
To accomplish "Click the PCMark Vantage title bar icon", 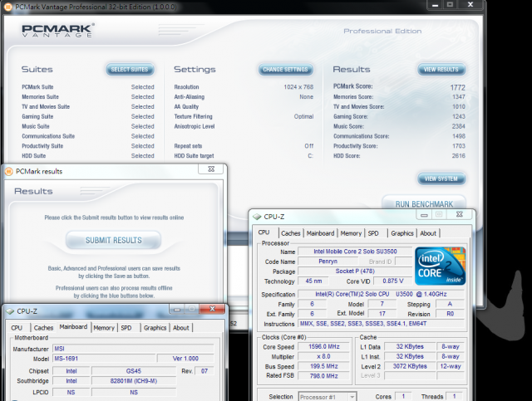I will point(7,7).
